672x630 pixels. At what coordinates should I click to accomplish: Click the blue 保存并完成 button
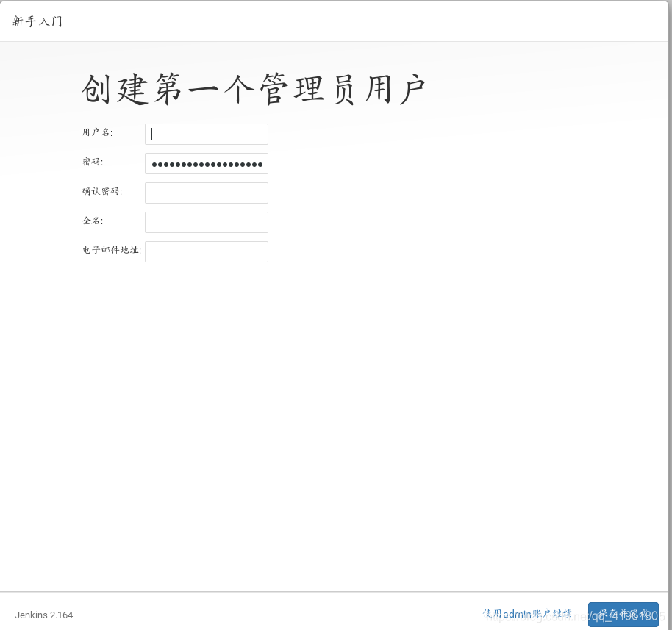(x=623, y=615)
